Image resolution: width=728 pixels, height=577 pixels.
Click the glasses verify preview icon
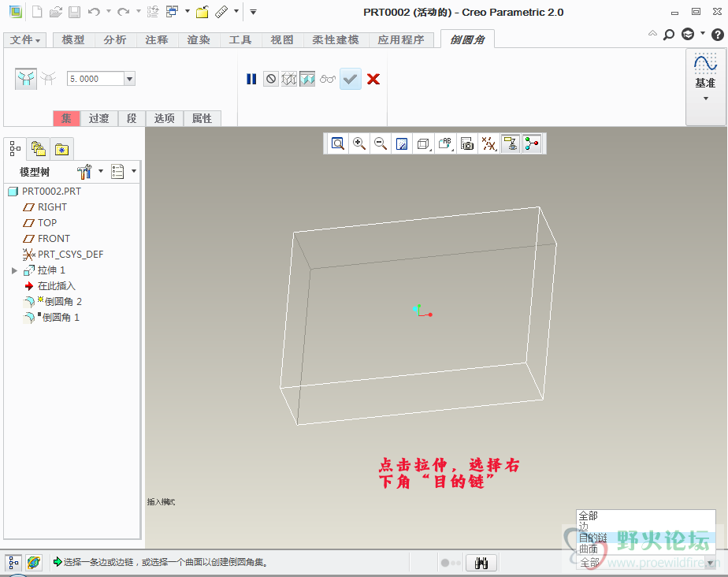click(x=328, y=79)
